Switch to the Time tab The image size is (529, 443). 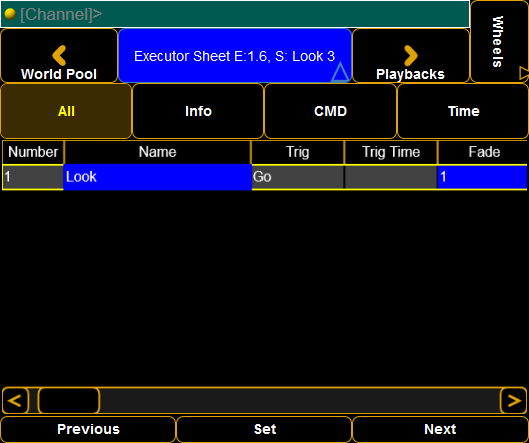tap(463, 111)
